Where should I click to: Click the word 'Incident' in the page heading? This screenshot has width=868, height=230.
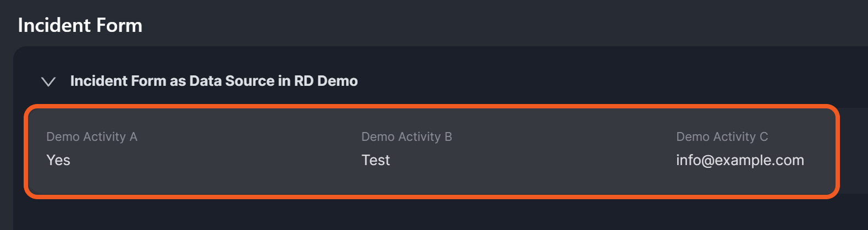coord(54,25)
